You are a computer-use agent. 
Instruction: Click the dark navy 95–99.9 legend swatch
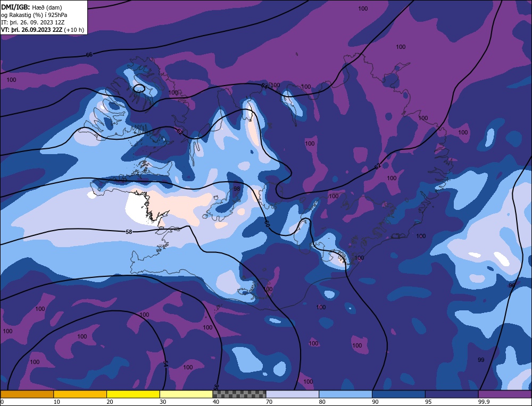coord(452,394)
